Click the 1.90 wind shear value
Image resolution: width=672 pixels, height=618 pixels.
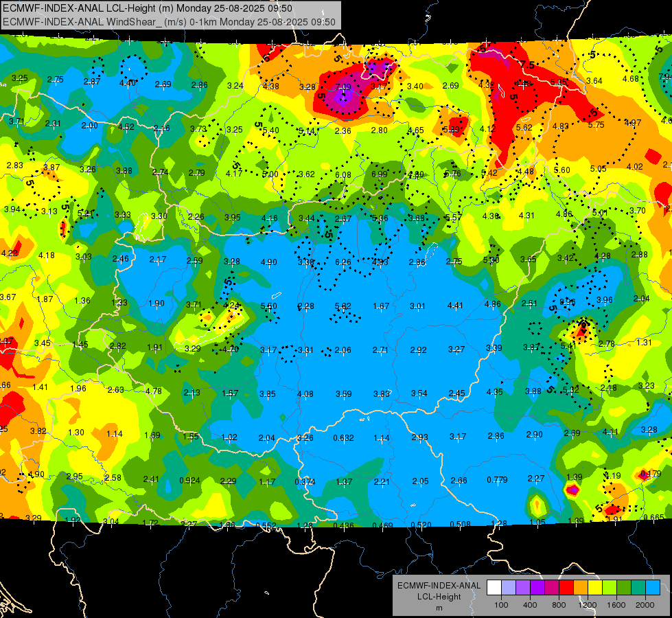(157, 304)
